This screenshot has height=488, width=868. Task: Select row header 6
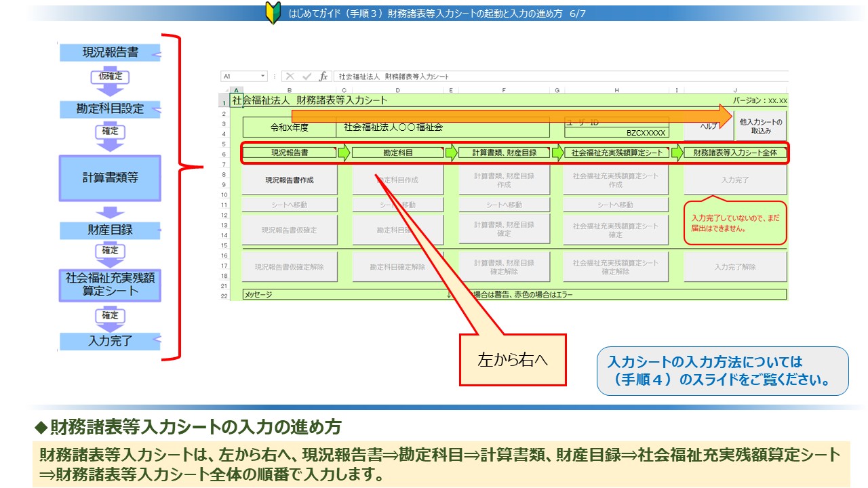click(224, 154)
